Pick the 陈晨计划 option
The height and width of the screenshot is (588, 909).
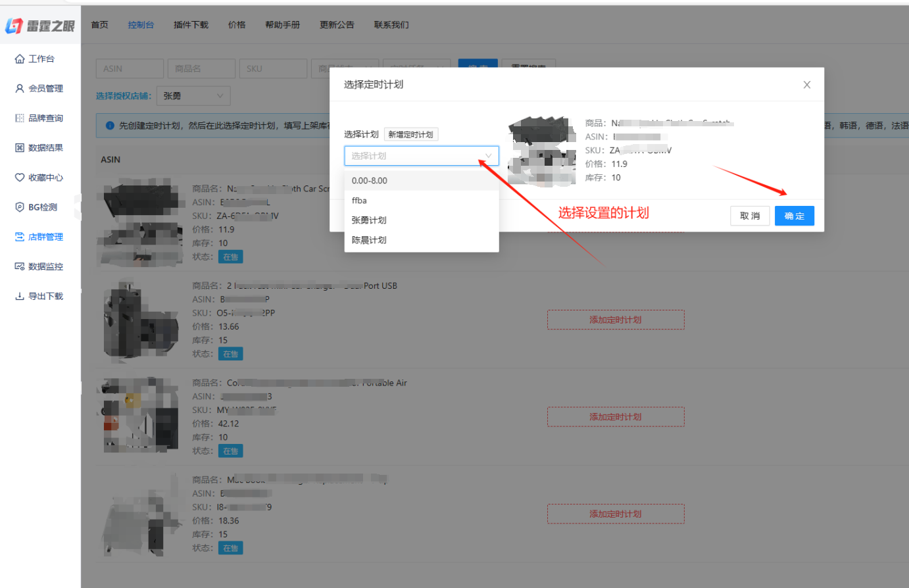[369, 240]
